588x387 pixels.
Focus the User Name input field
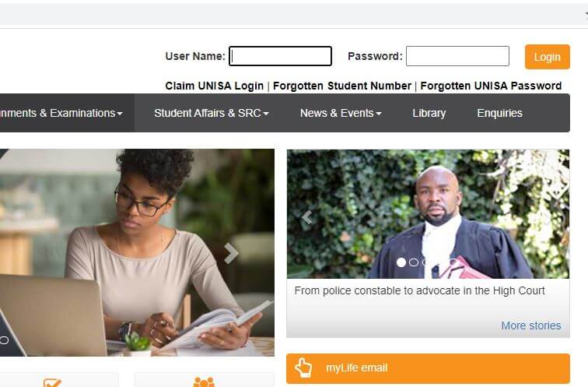281,56
